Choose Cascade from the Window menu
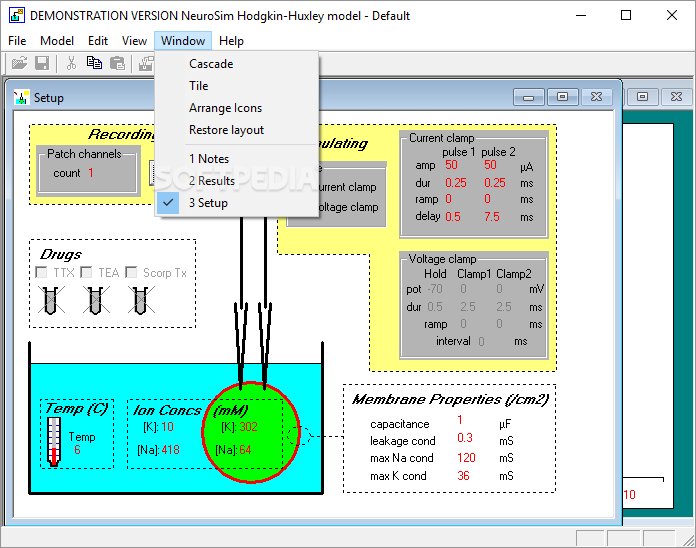This screenshot has height=548, width=696. 237,64
